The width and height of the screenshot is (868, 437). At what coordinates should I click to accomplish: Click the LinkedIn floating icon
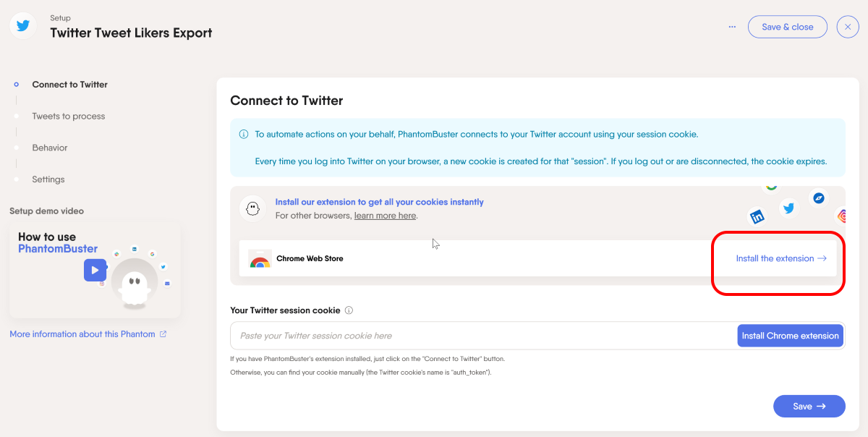click(x=757, y=216)
